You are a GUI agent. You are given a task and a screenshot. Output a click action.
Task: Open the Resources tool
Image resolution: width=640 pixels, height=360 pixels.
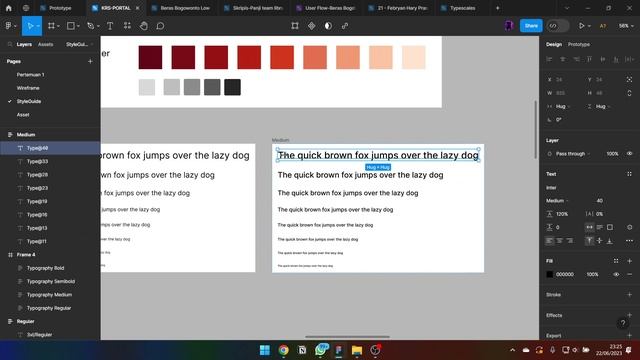[x=127, y=26]
